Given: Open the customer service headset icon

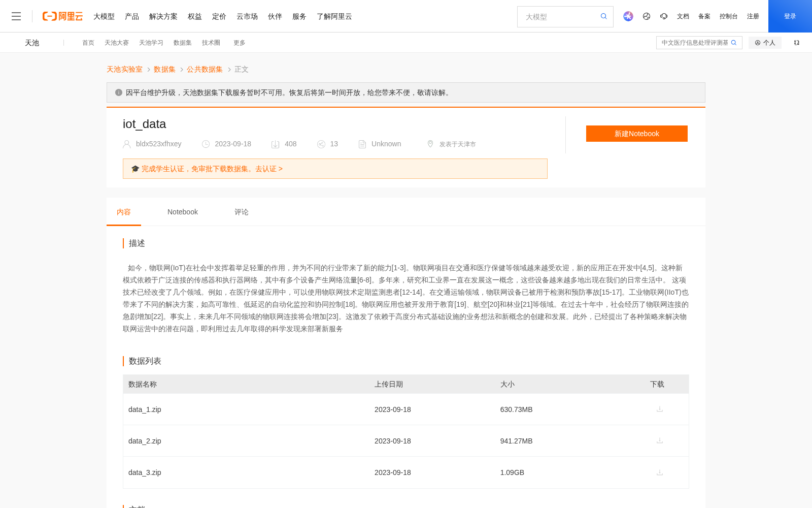Looking at the screenshot, I should (x=664, y=16).
